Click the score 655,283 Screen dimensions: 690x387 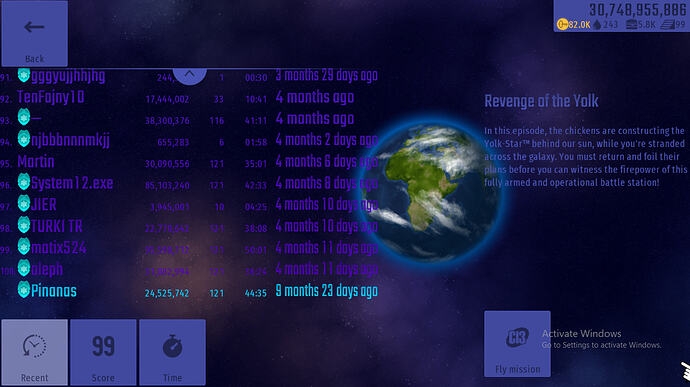[x=173, y=142]
